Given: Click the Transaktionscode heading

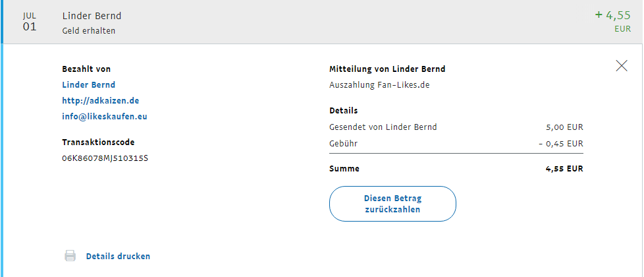Looking at the screenshot, I should pyautogui.click(x=97, y=142).
